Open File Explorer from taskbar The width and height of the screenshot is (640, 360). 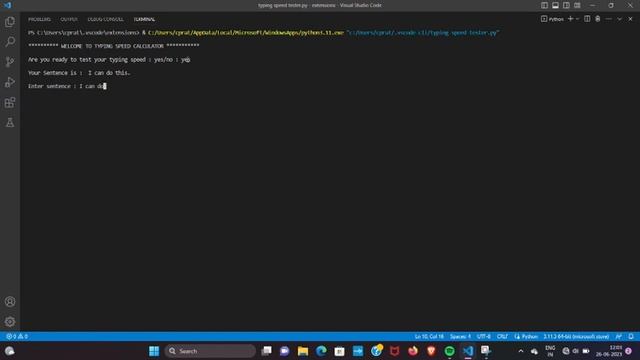click(303, 351)
